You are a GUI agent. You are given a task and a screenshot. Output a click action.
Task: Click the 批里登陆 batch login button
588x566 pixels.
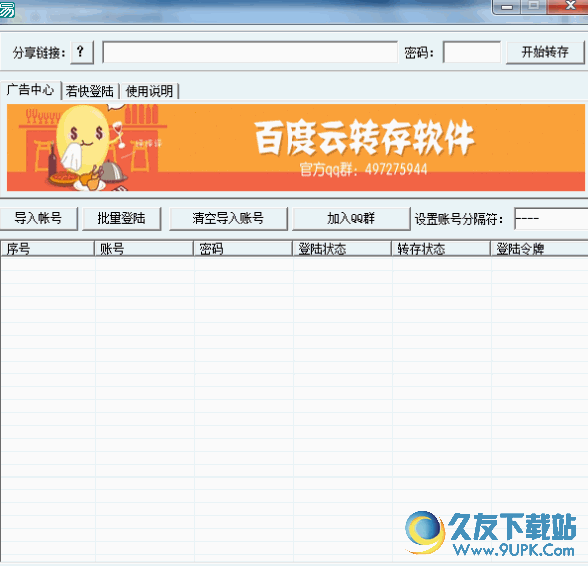click(x=122, y=218)
